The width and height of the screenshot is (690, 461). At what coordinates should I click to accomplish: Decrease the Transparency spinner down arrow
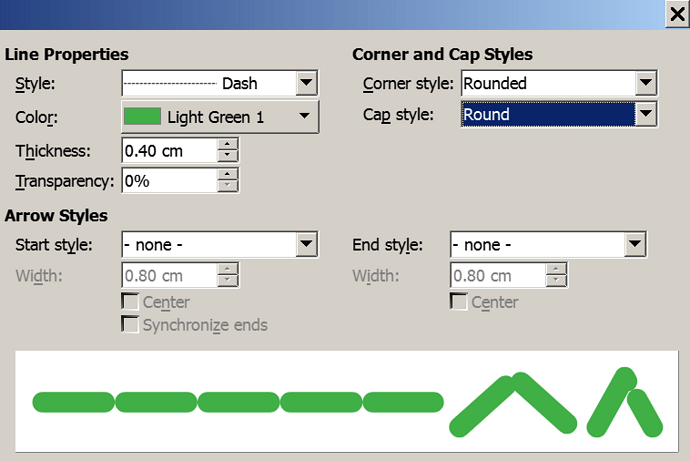click(x=228, y=186)
